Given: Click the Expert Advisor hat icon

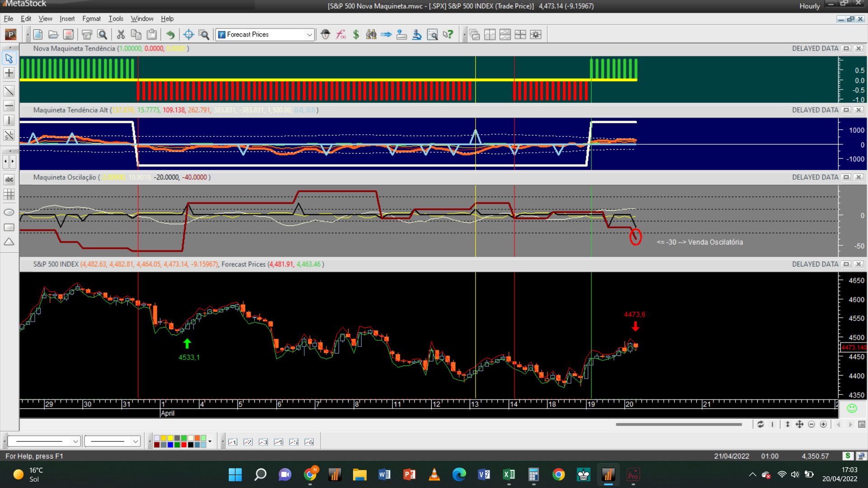Looking at the screenshot, I should [x=325, y=34].
